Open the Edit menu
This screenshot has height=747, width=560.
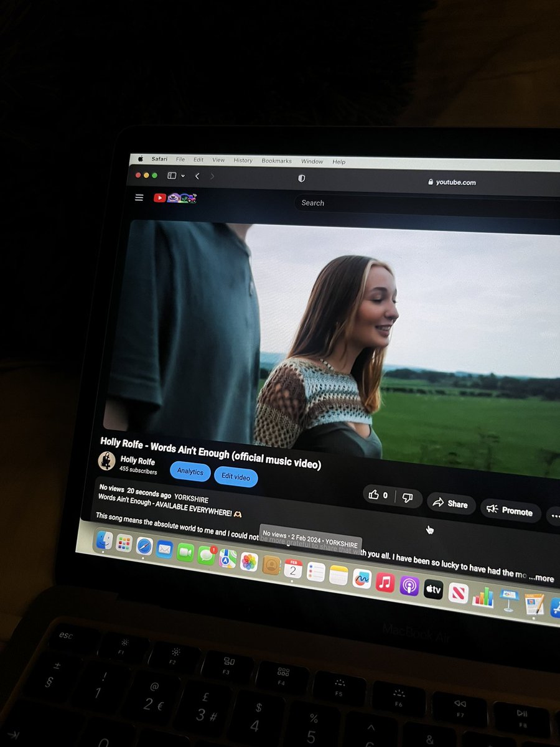(x=198, y=160)
